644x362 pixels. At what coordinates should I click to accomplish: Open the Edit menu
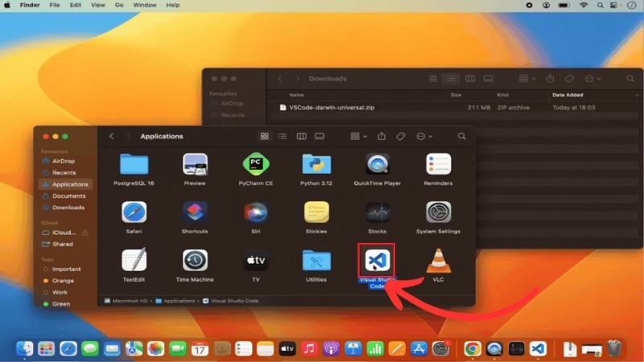[75, 6]
